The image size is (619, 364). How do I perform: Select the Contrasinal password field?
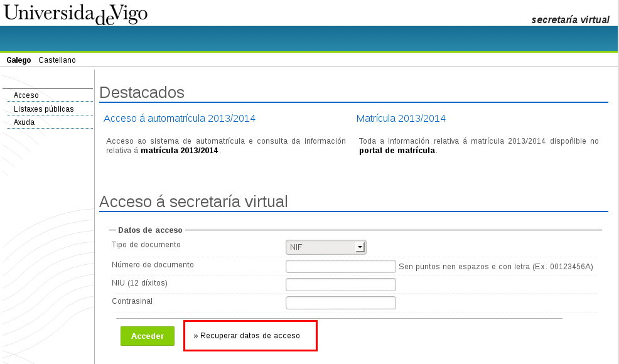(x=340, y=303)
